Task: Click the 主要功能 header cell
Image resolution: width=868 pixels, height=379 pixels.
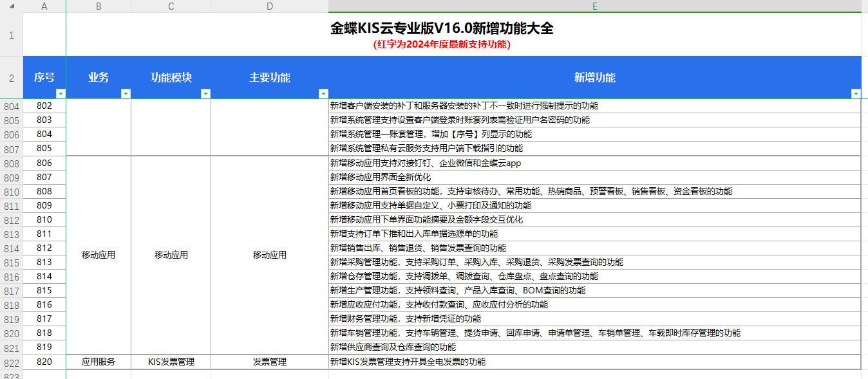Action: coord(270,78)
